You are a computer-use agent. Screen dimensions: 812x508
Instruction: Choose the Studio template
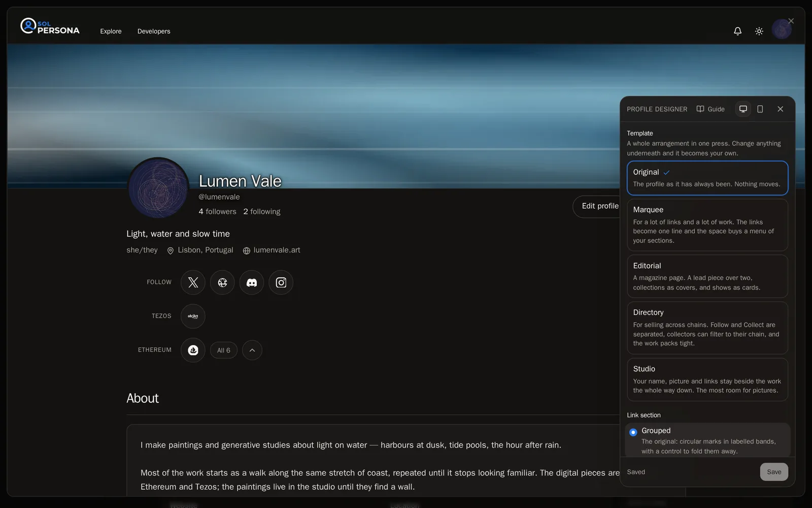click(707, 379)
